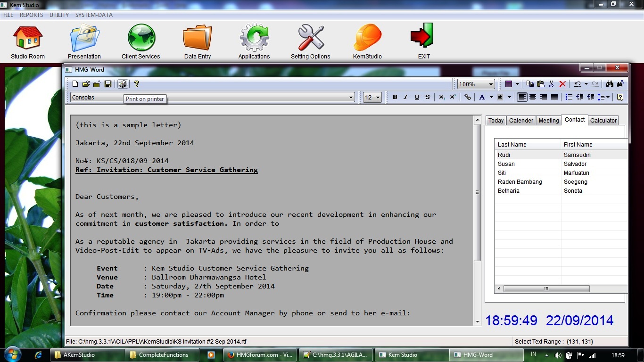This screenshot has height=362, width=644.
Task: Click the contact list horizontal scrollbar
Action: (x=546, y=288)
